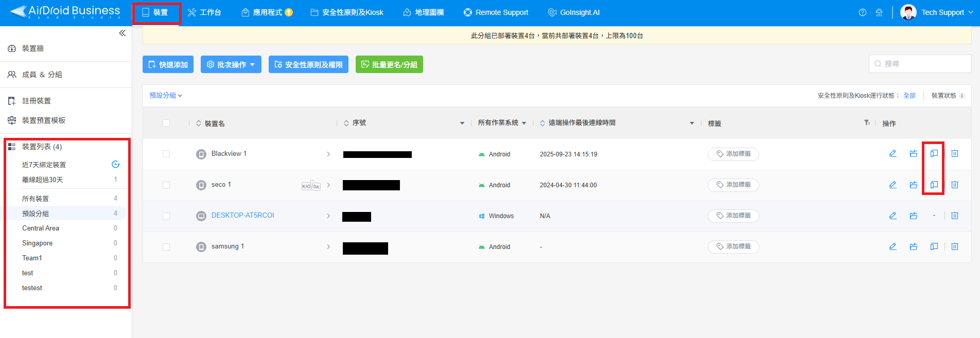Open the 裝置牆 sidebar item
This screenshot has height=338, width=980.
point(33,48)
